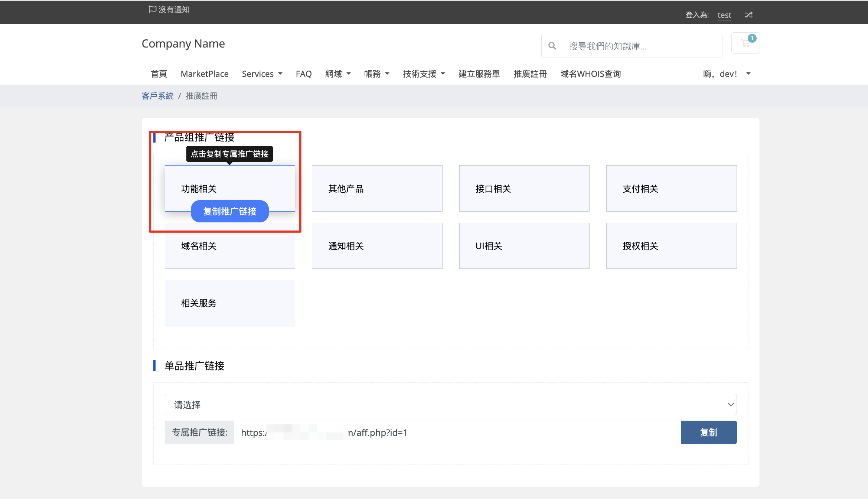Click the search magnifier icon
Viewport: 868px width, 499px height.
click(552, 46)
